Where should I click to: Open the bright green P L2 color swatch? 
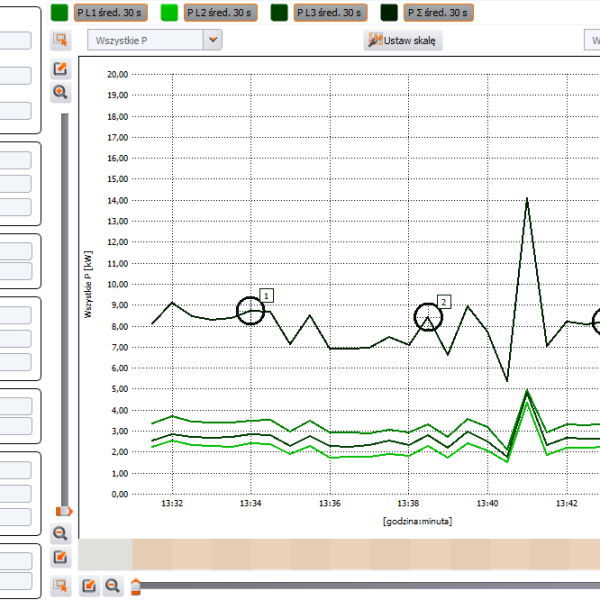click(169, 13)
